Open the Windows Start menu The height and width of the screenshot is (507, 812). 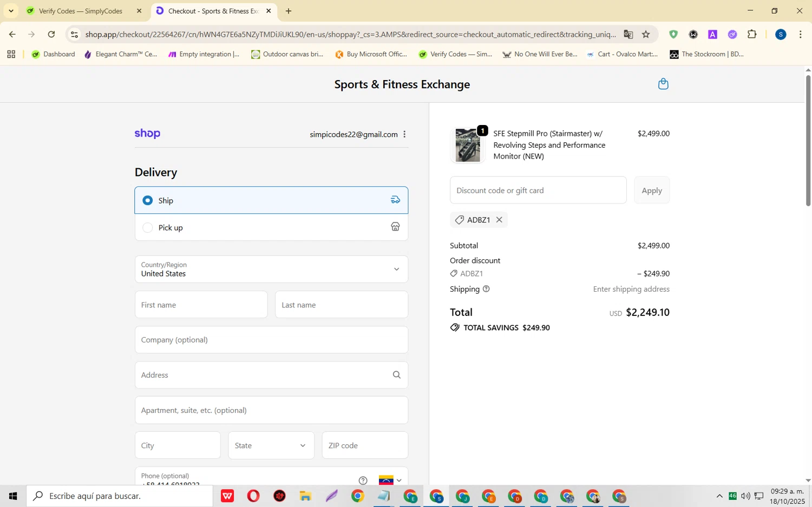point(13,496)
